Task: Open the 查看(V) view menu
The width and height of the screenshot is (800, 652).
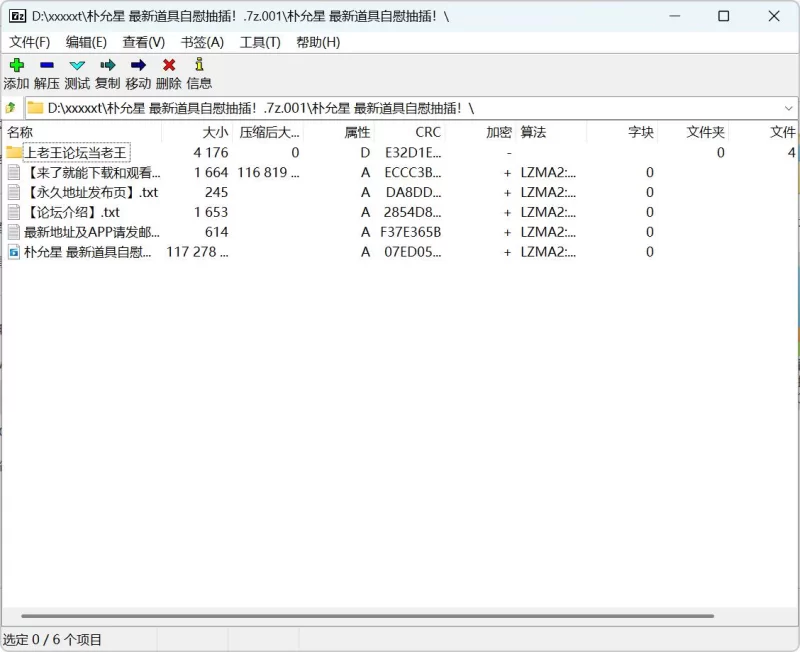Action: 144,42
